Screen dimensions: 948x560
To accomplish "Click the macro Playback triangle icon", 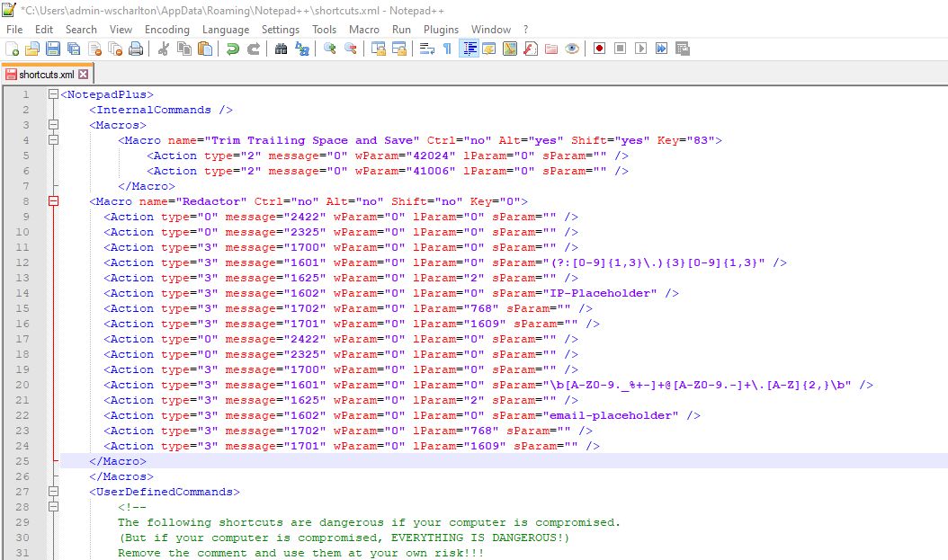I will [641, 49].
